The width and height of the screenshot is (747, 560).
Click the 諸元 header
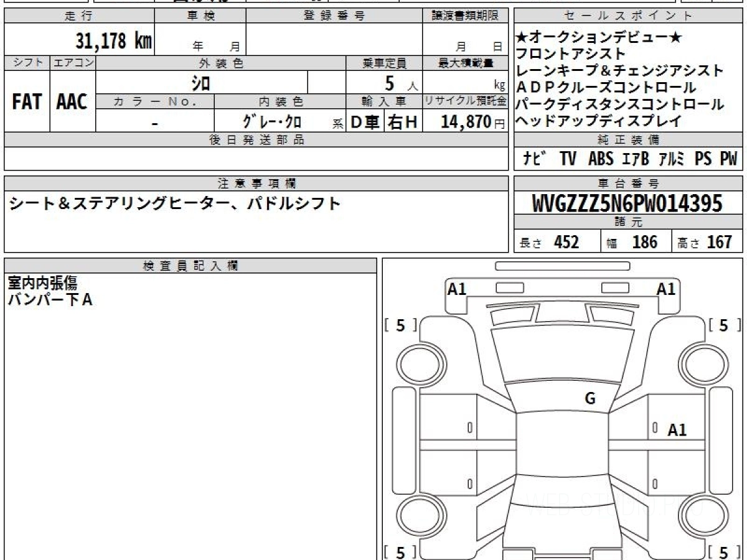click(629, 222)
